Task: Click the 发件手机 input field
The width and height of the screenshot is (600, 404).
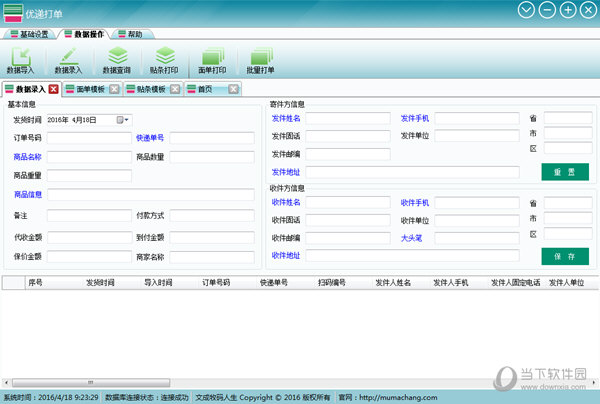Action: 477,118
